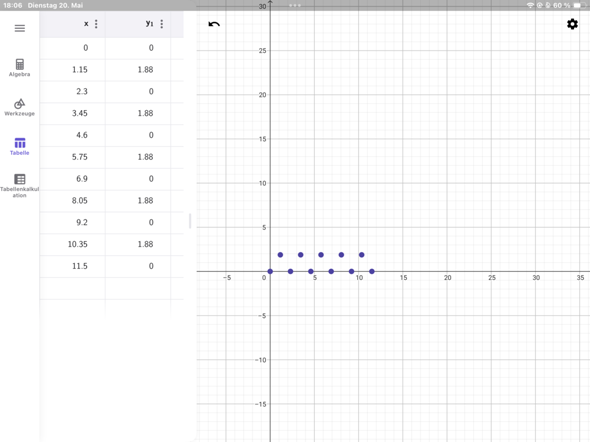Select x cell with value 8.05

point(73,200)
